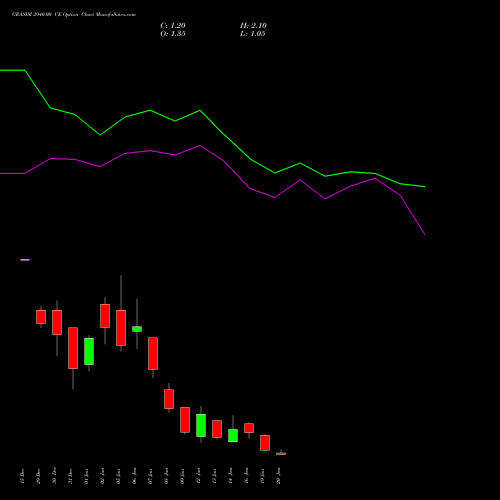The width and height of the screenshot is (500, 500).
Task: Select the tall red candlestick above 31 Dec
Action: pos(73,348)
